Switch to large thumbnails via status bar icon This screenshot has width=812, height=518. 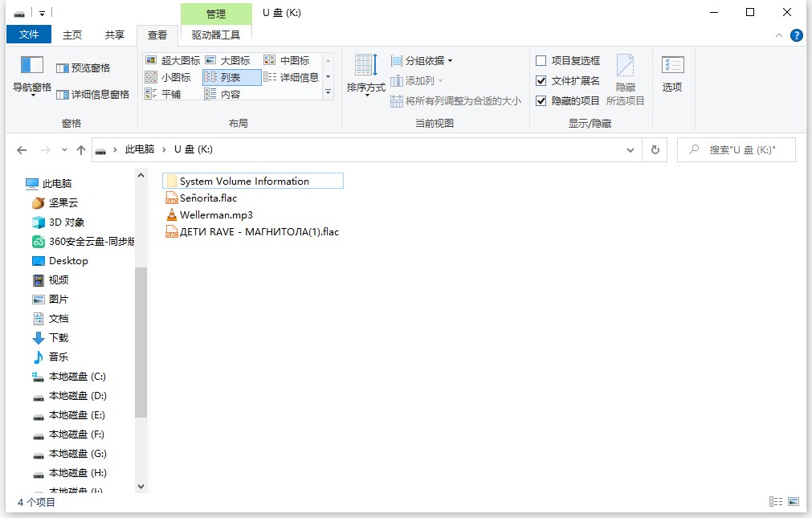click(x=794, y=501)
